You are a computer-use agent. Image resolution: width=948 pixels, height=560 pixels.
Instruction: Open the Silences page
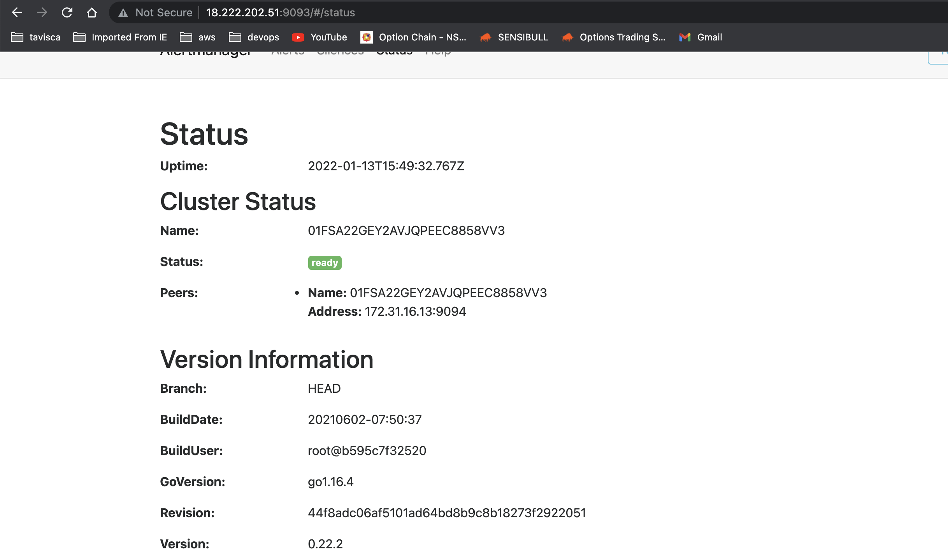pyautogui.click(x=340, y=51)
